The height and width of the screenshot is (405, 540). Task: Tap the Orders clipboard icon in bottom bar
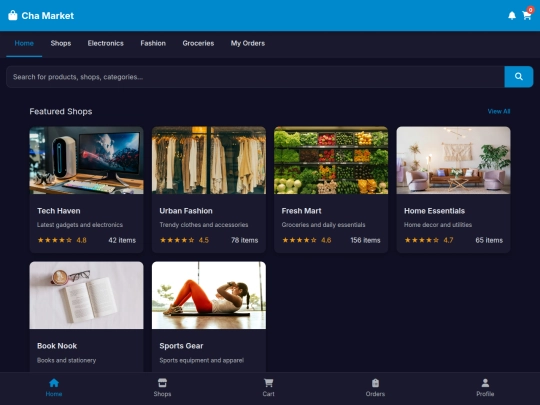click(x=375, y=383)
